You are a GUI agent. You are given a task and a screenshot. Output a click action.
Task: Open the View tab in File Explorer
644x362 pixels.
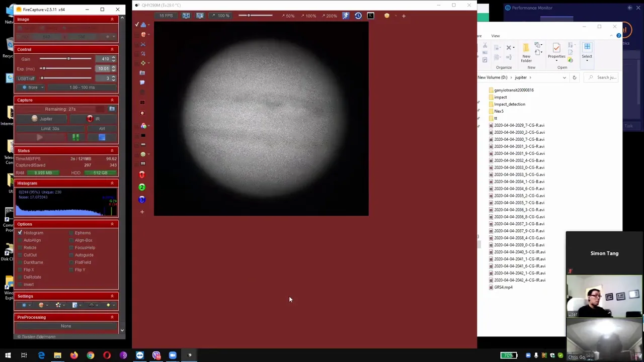click(496, 36)
